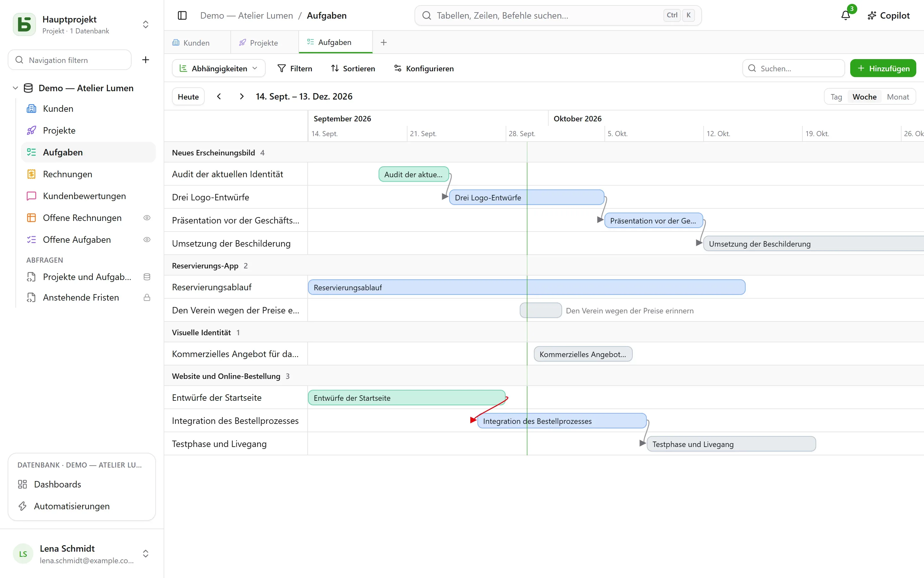Screen dimensions: 924x578
Task: Open Lena Schmidt account menu chevron
Action: point(145,554)
